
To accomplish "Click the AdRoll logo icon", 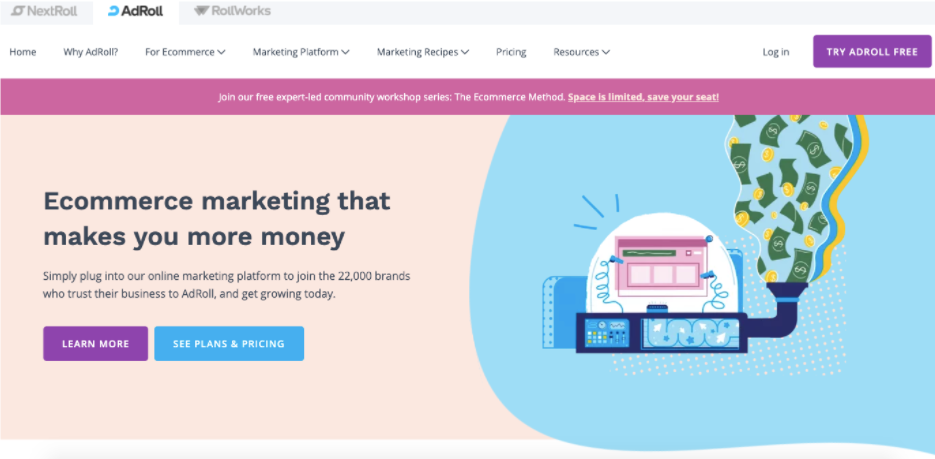I will tap(113, 11).
